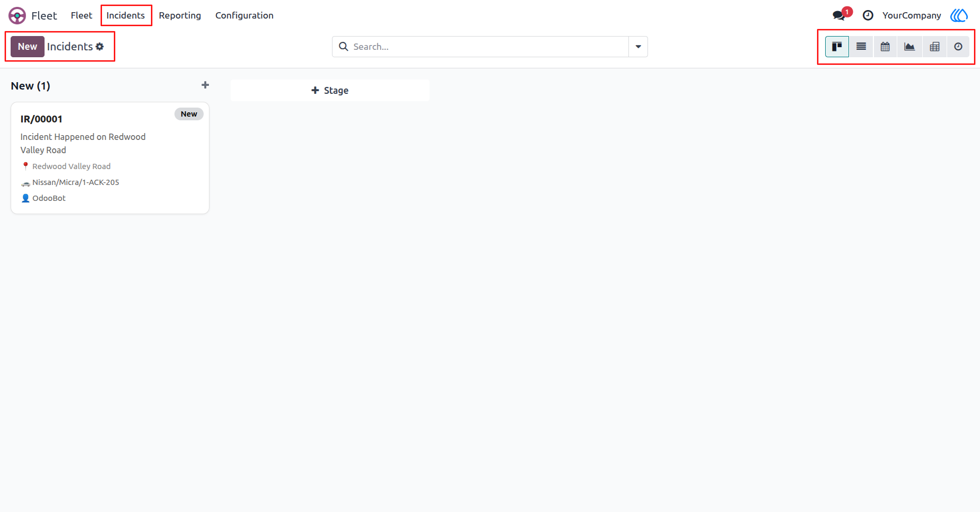Click OdooBot user on card
This screenshot has height=512, width=980.
click(49, 198)
